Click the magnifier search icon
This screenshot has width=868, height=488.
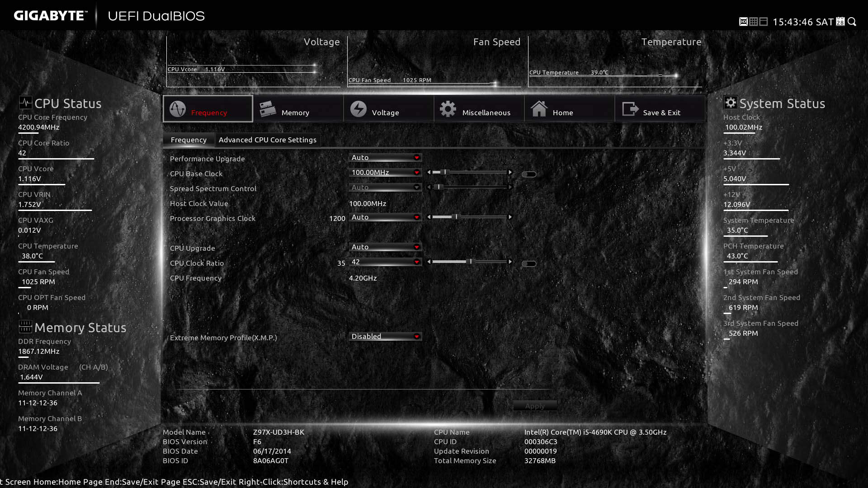click(852, 22)
